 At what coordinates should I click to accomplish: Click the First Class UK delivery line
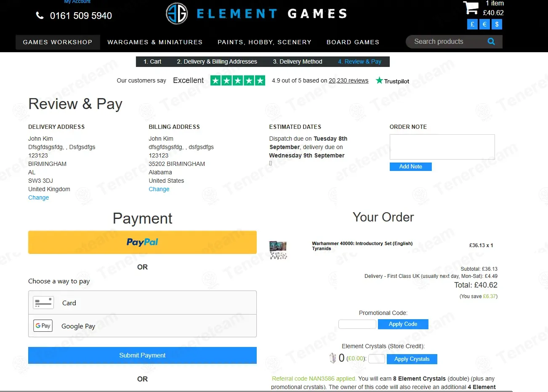pos(431,276)
